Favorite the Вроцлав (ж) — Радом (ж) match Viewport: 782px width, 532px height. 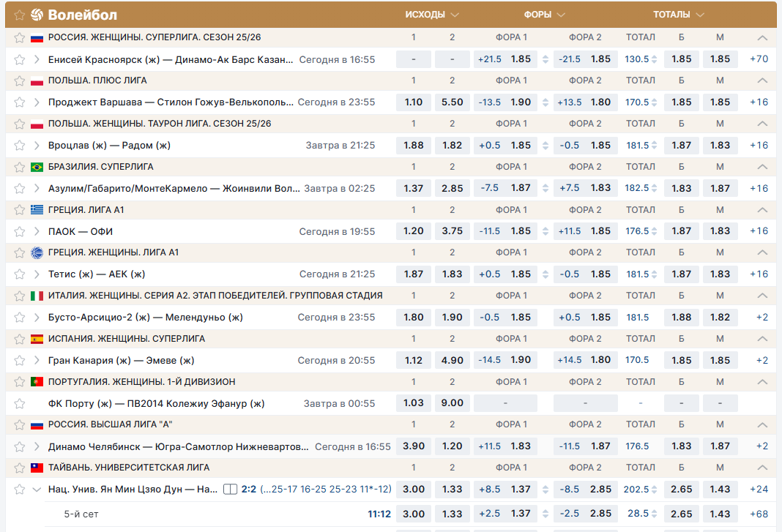pyautogui.click(x=20, y=145)
